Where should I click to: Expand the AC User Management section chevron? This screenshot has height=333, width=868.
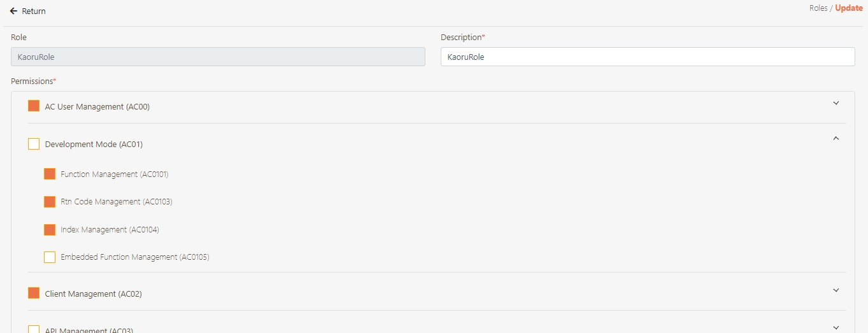[x=836, y=103]
